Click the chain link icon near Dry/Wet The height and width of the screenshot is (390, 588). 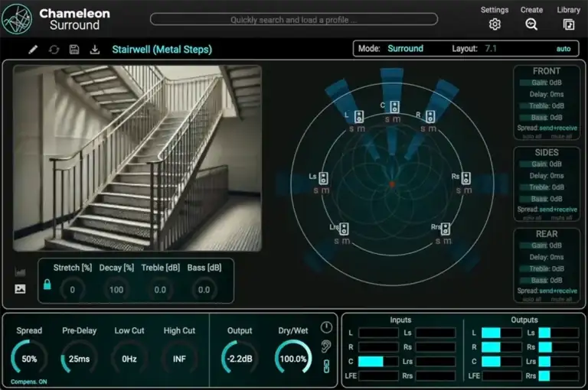[x=326, y=366]
